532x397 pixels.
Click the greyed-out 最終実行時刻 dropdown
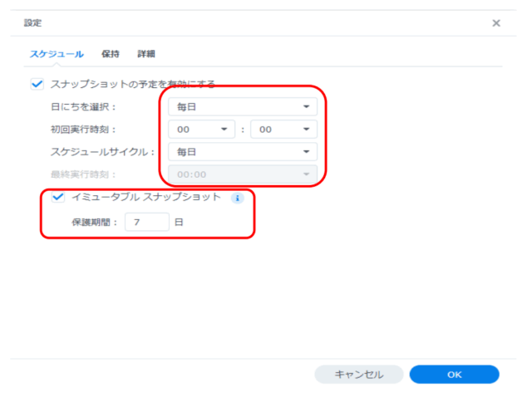(242, 174)
